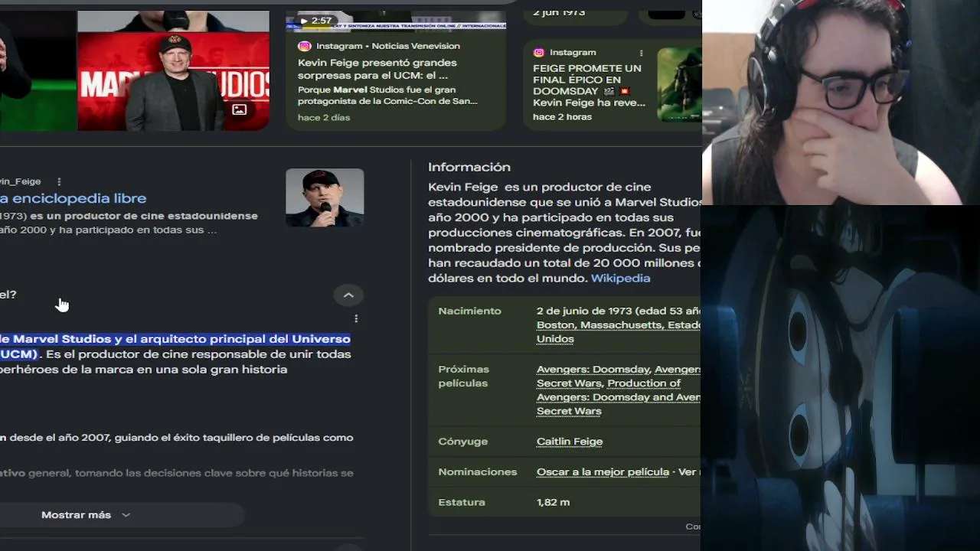Click the Kevin Feige microphone photo thumbnail

(x=325, y=197)
